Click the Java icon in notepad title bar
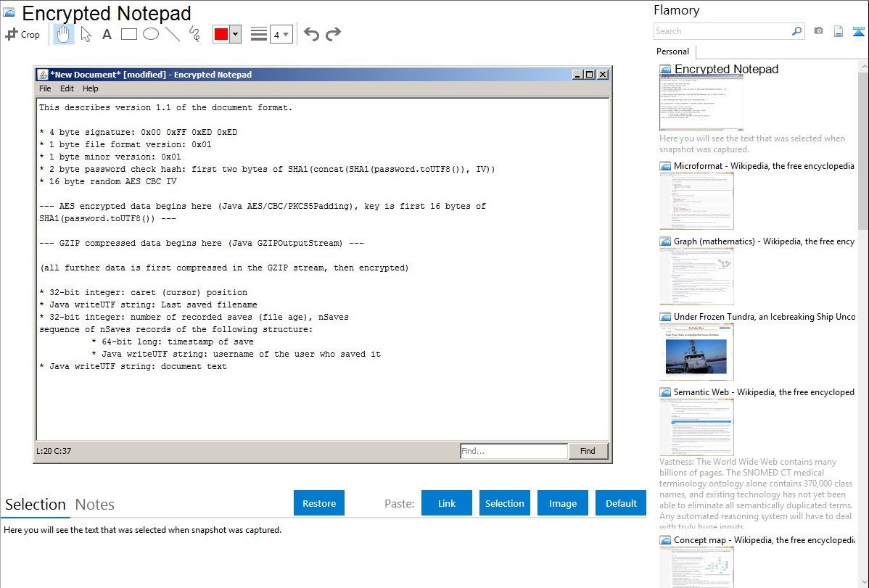The height and width of the screenshot is (588, 869). [43, 74]
